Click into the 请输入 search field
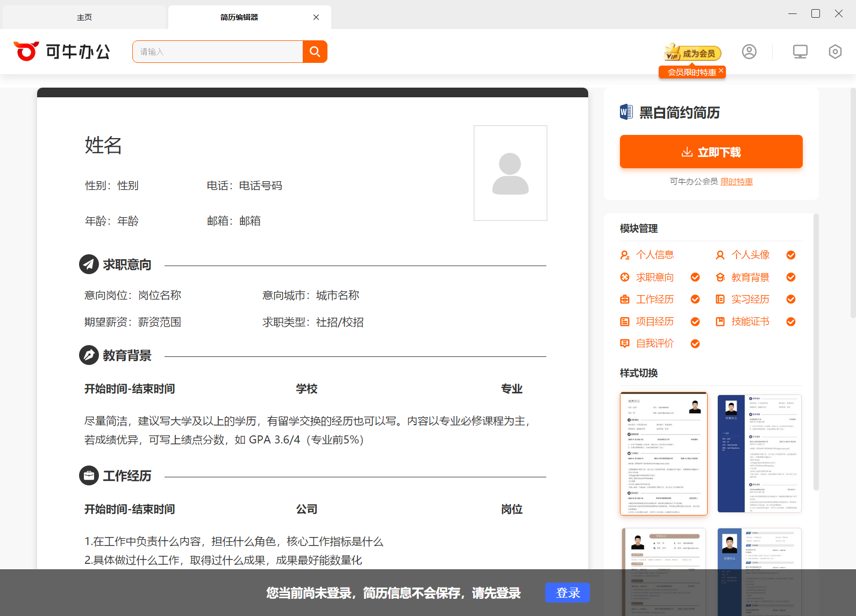The width and height of the screenshot is (856, 616). tap(218, 52)
